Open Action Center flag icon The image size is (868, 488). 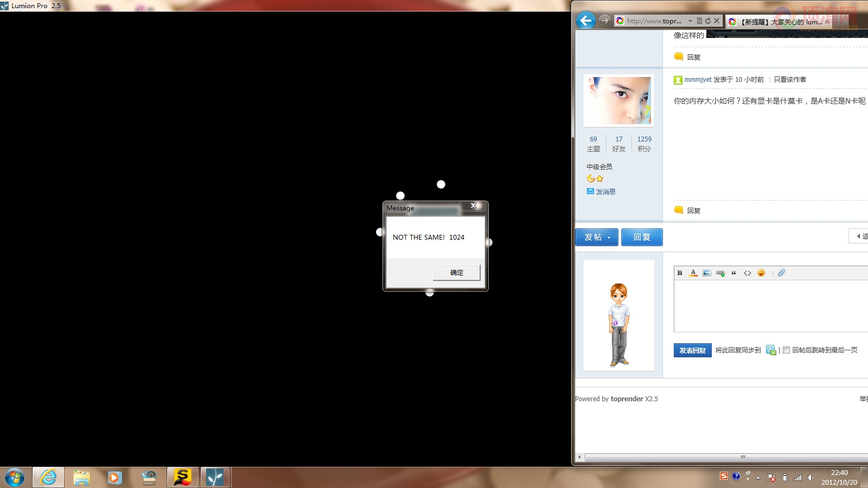click(771, 478)
